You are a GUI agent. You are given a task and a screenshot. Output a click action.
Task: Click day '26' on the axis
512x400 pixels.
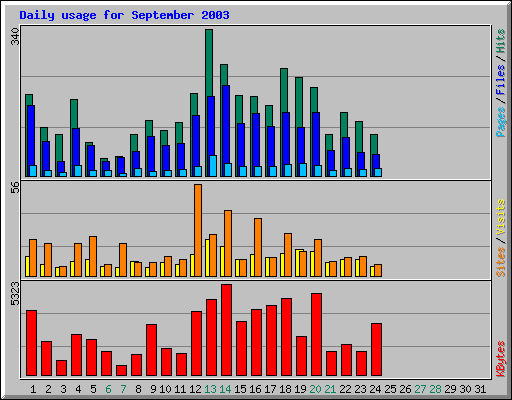(x=405, y=389)
